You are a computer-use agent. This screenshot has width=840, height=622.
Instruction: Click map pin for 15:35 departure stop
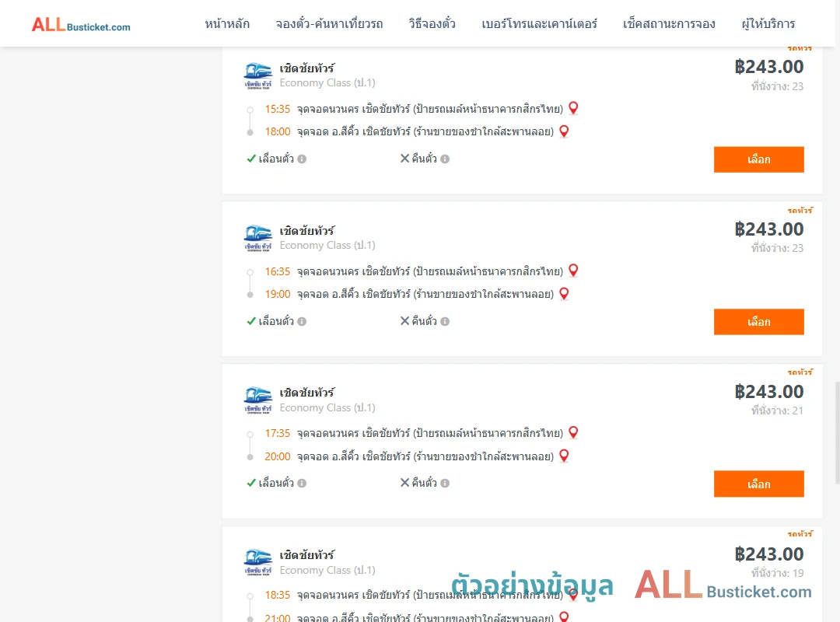[x=573, y=108]
